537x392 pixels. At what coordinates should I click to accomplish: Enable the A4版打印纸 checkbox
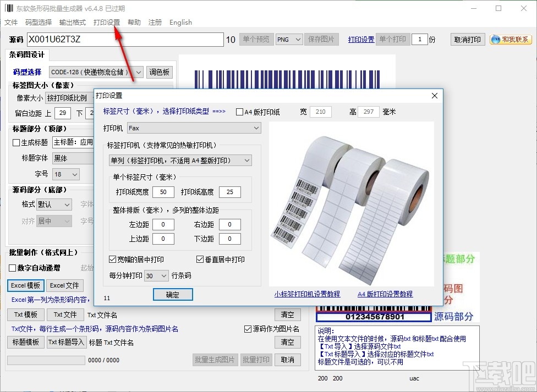240,112
